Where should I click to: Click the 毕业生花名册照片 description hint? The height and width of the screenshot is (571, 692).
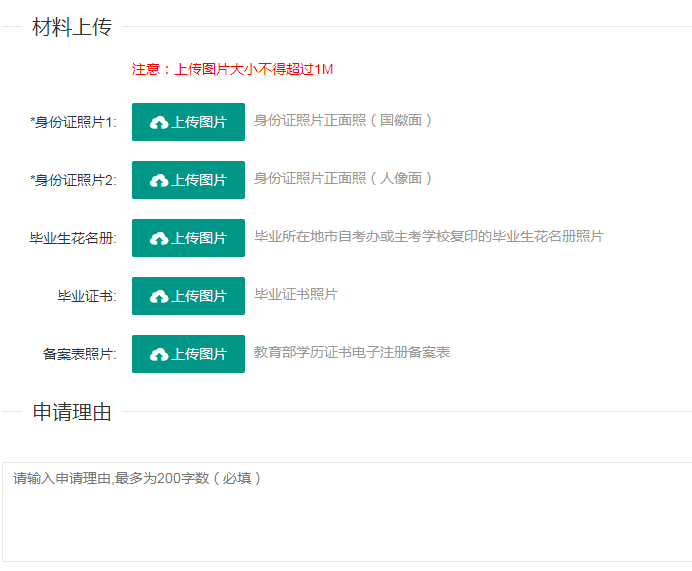coord(429,236)
